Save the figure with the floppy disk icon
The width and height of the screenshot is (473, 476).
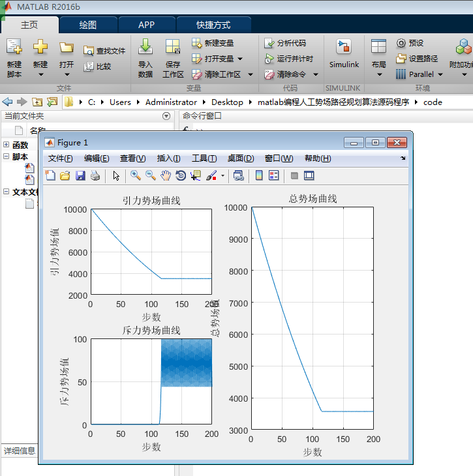(x=80, y=175)
